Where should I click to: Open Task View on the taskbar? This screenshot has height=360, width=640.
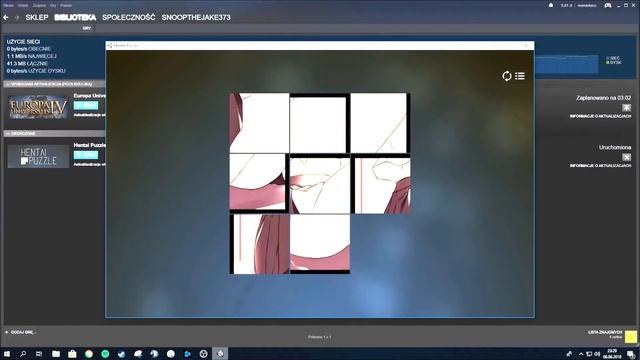click(x=39, y=353)
